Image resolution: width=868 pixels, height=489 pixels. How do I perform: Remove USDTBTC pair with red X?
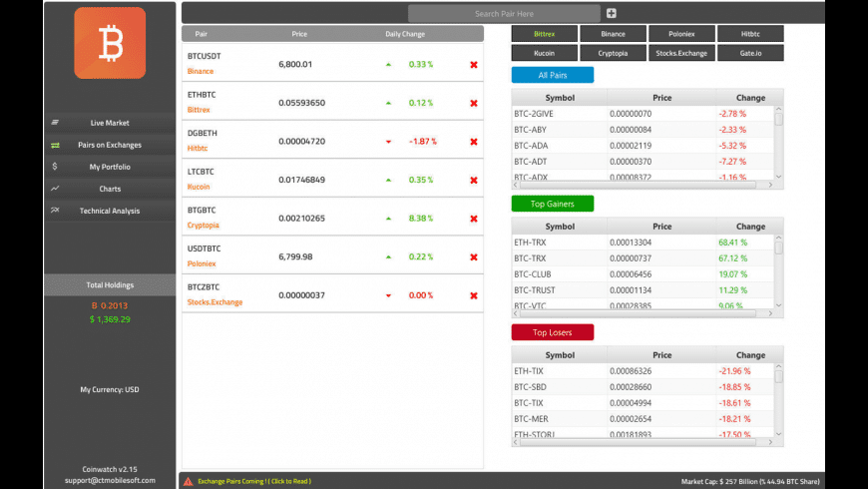click(474, 256)
